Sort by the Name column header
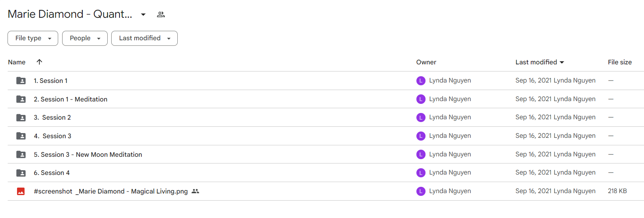 pos(17,62)
